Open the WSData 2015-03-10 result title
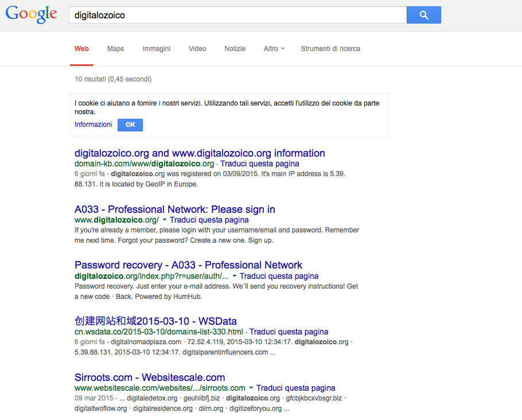522x420 pixels. [x=155, y=321]
